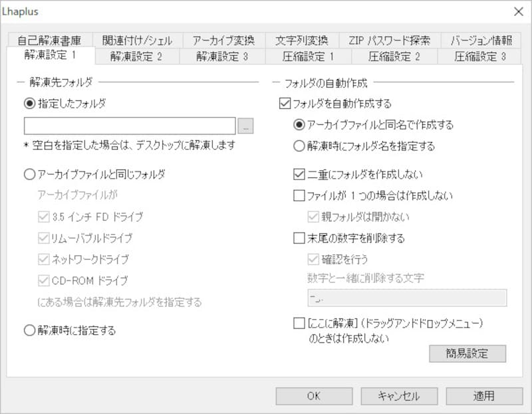Screen dimensions: 532x414
Task: Click the 適用 button to apply settings
Action: (484, 395)
